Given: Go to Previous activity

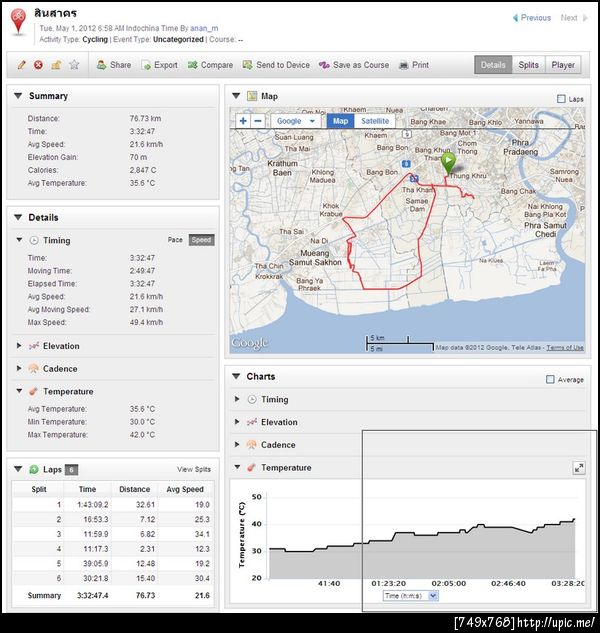Looking at the screenshot, I should coord(532,18).
